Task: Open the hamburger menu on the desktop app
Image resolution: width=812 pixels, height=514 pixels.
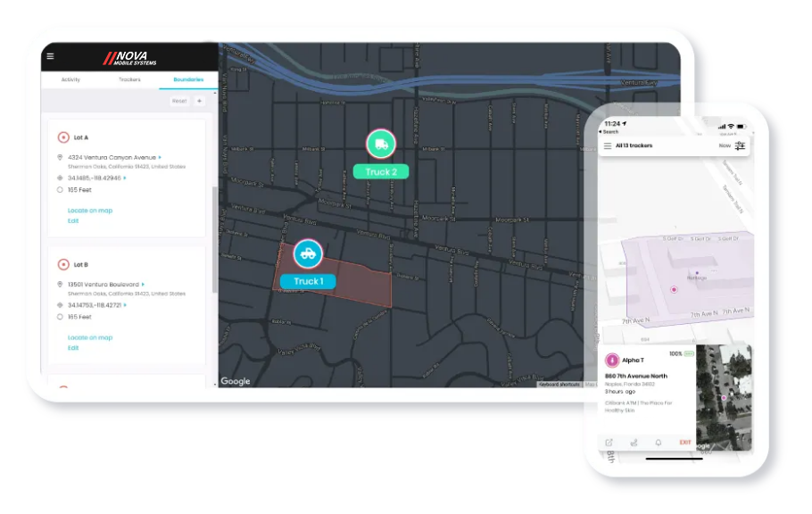Action: point(51,55)
